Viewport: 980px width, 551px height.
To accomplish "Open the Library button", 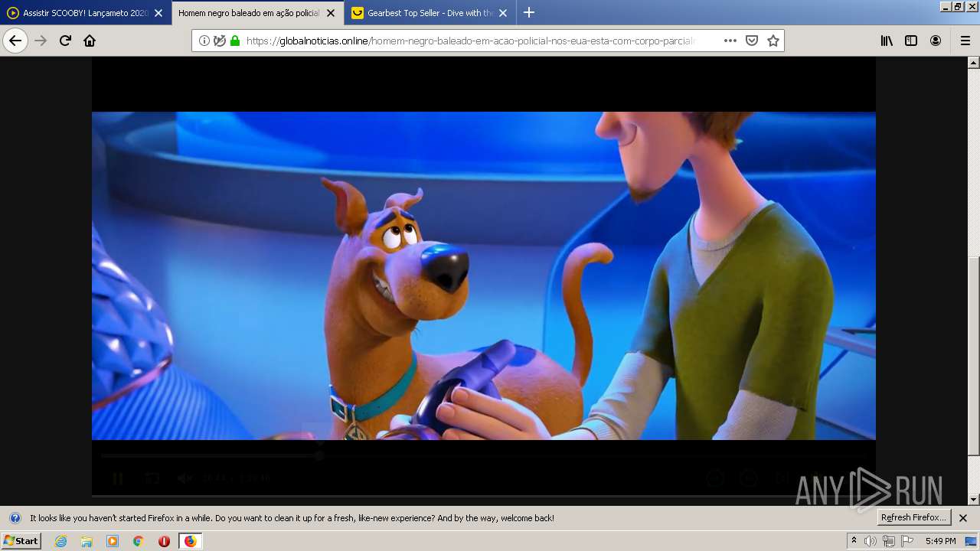I will point(887,41).
